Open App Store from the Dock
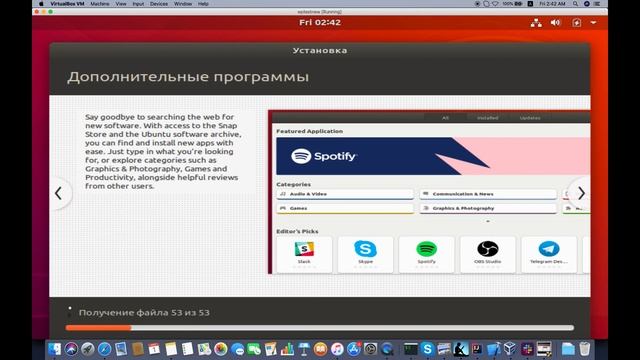640x360 pixels. click(354, 349)
